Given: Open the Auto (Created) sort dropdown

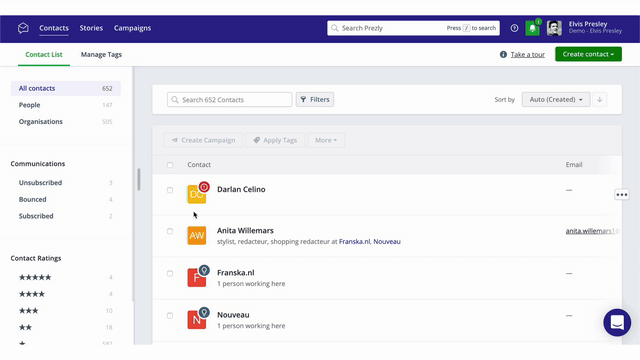Looking at the screenshot, I should (x=556, y=99).
